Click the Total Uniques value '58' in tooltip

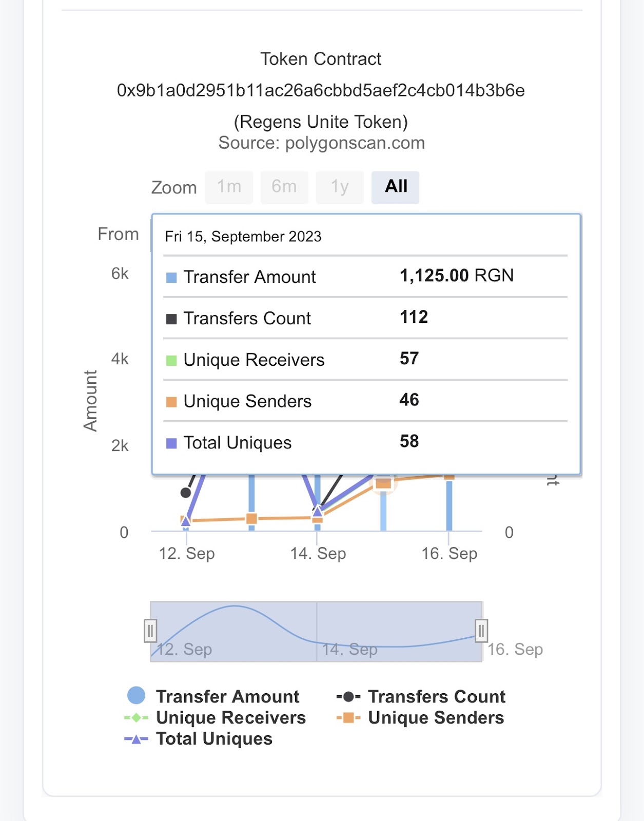[409, 441]
